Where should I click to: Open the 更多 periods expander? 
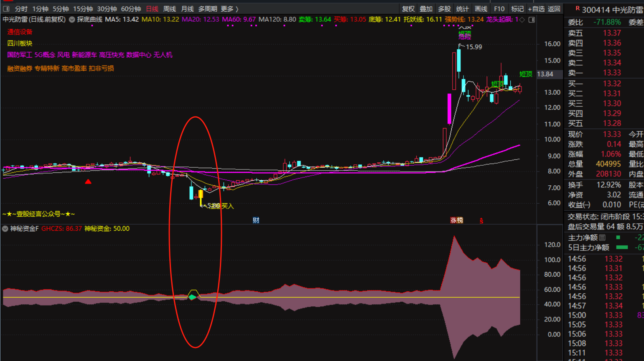(229, 9)
